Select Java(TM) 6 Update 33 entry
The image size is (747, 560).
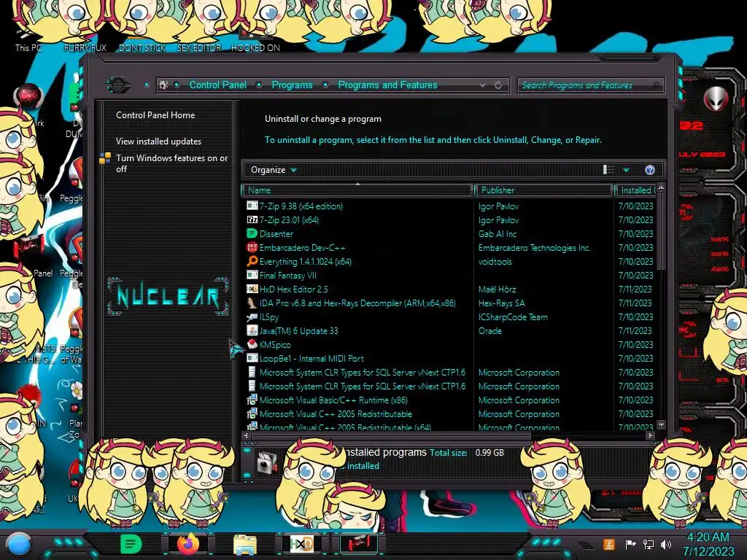click(298, 331)
